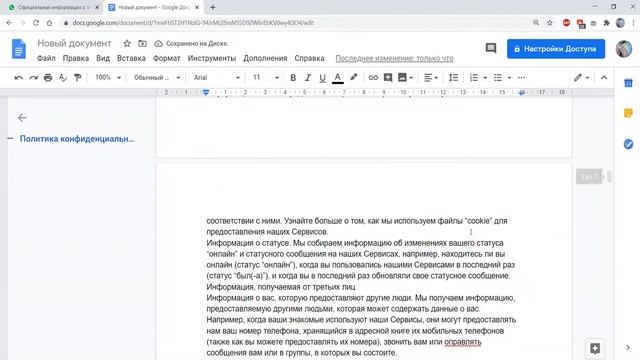Add a comment from toolbar icon
This screenshot has height=360, width=640.
[388, 78]
